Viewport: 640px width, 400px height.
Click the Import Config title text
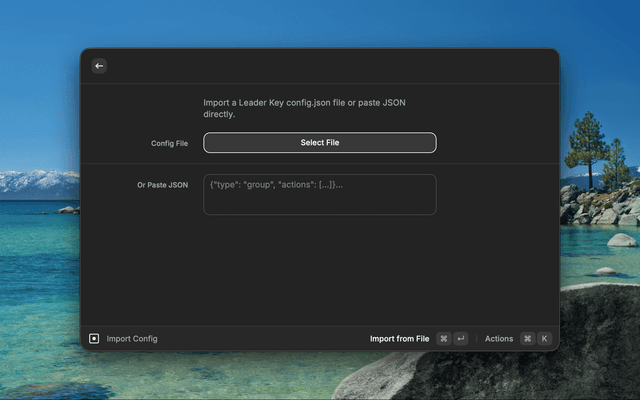(132, 339)
